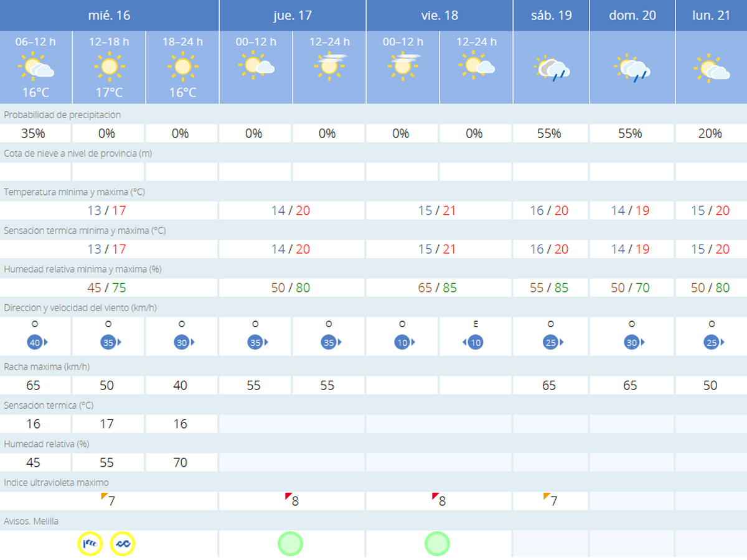
Task: Click the Thursday 00–12 h weather icon
Action: click(256, 65)
